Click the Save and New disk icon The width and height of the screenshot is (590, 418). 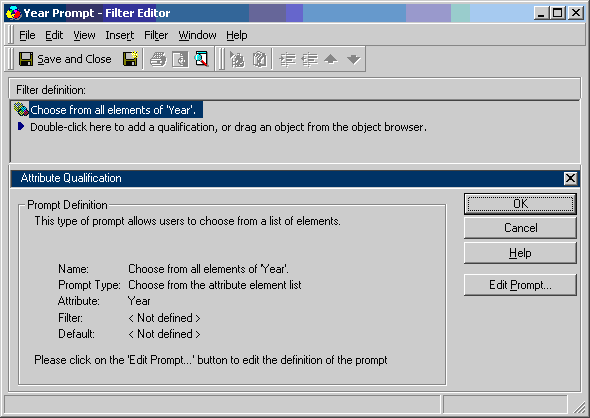click(x=131, y=59)
